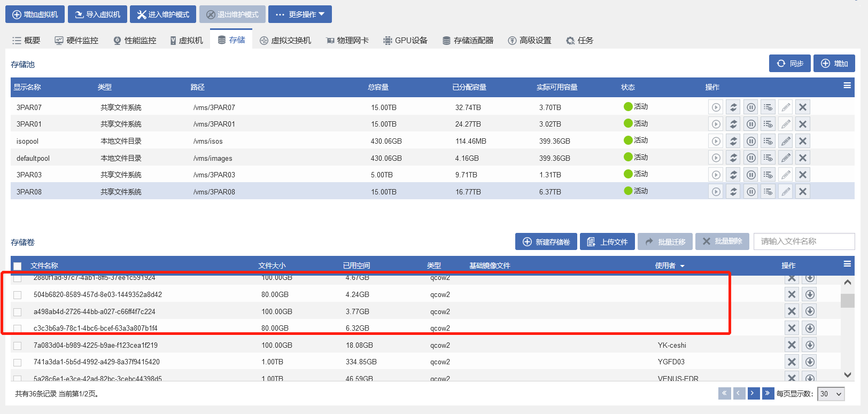
Task: Download volume 504b6820-8589-457d-8e03-1449352a8d42
Action: tap(810, 294)
